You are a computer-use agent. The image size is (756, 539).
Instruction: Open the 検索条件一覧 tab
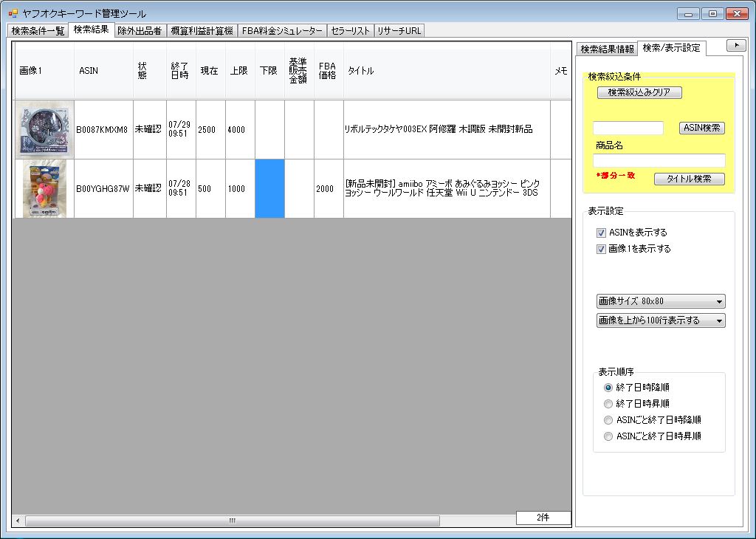pos(38,31)
